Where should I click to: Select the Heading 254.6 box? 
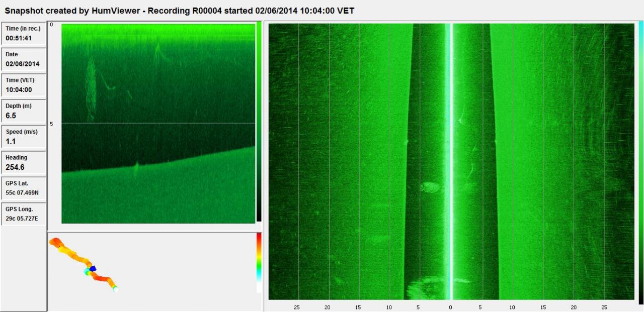pos(23,163)
